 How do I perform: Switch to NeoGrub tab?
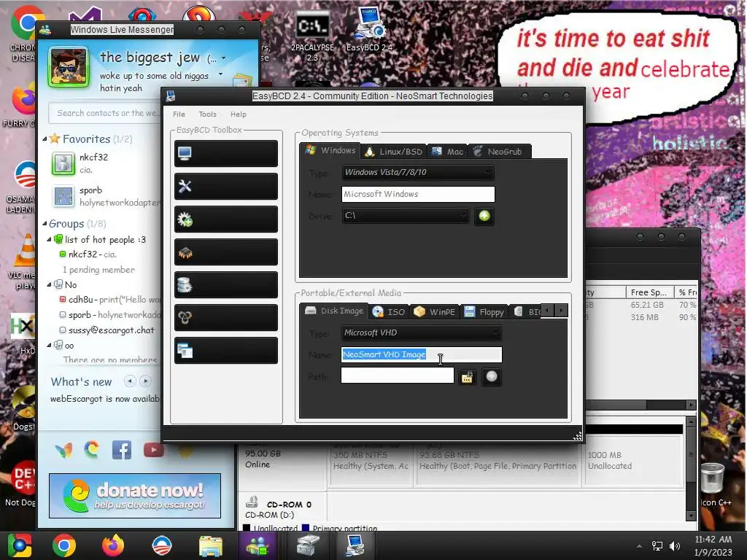(499, 152)
